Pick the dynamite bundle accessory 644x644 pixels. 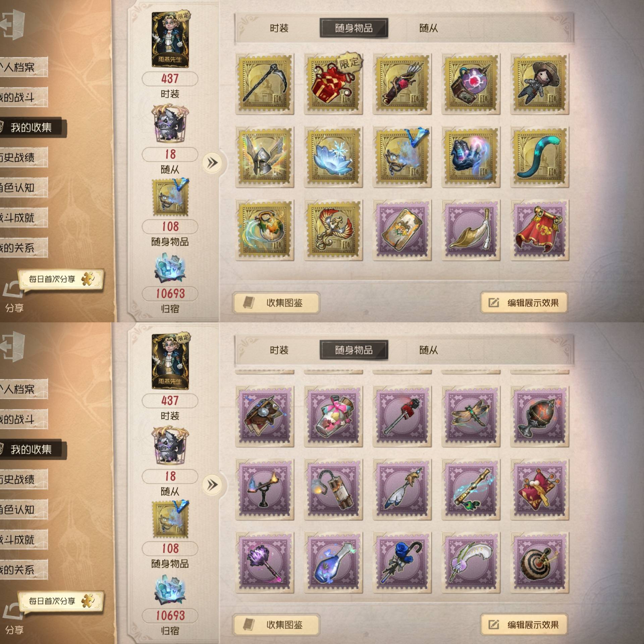[x=333, y=489]
